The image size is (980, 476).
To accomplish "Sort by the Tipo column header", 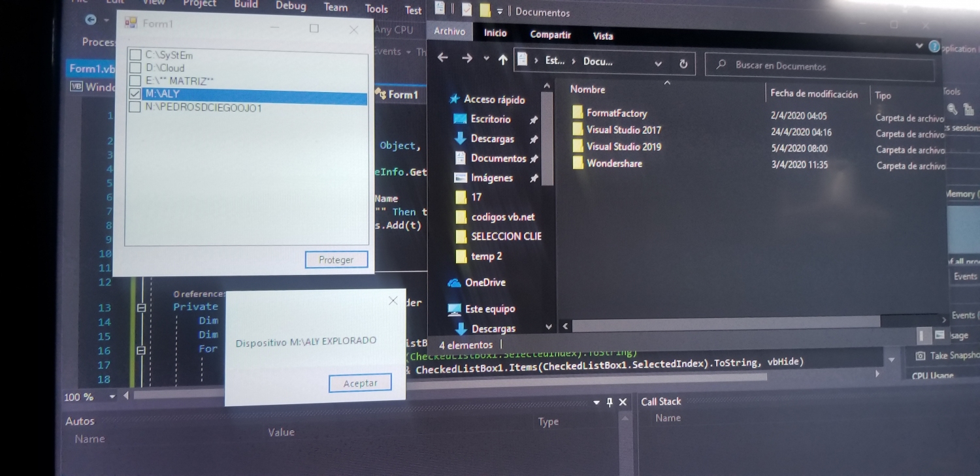I will tap(883, 95).
